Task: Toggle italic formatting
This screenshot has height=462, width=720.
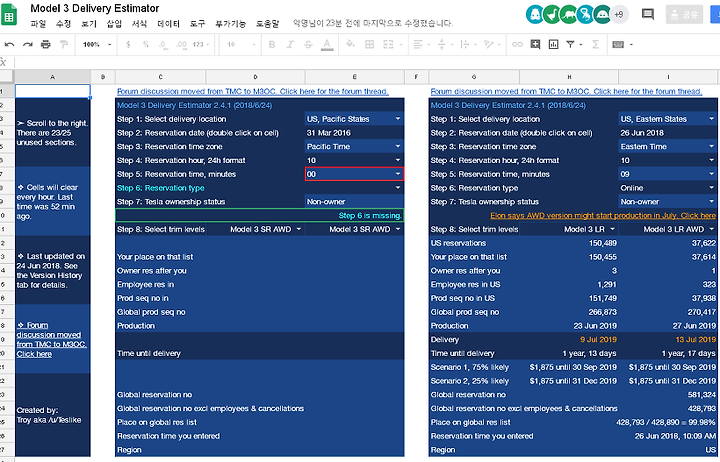Action: (x=290, y=45)
